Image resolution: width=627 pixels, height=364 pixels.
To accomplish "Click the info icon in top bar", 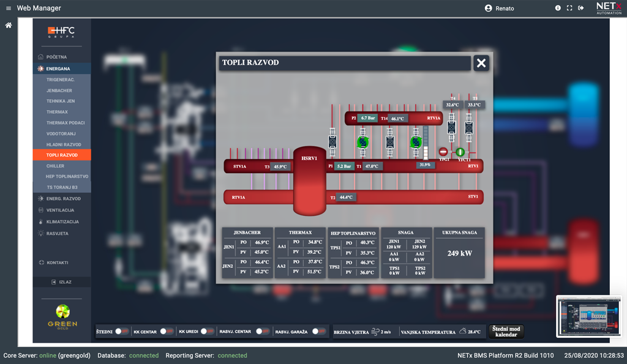I will point(558,9).
